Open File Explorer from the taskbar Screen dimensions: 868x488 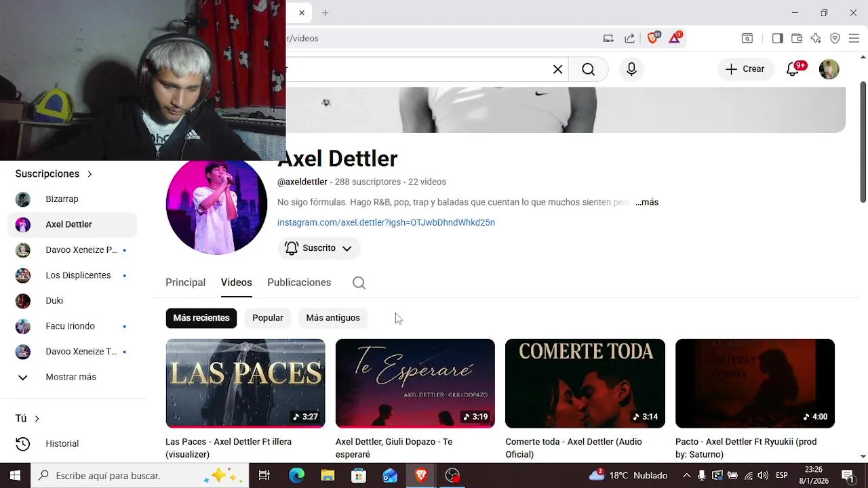point(328,476)
